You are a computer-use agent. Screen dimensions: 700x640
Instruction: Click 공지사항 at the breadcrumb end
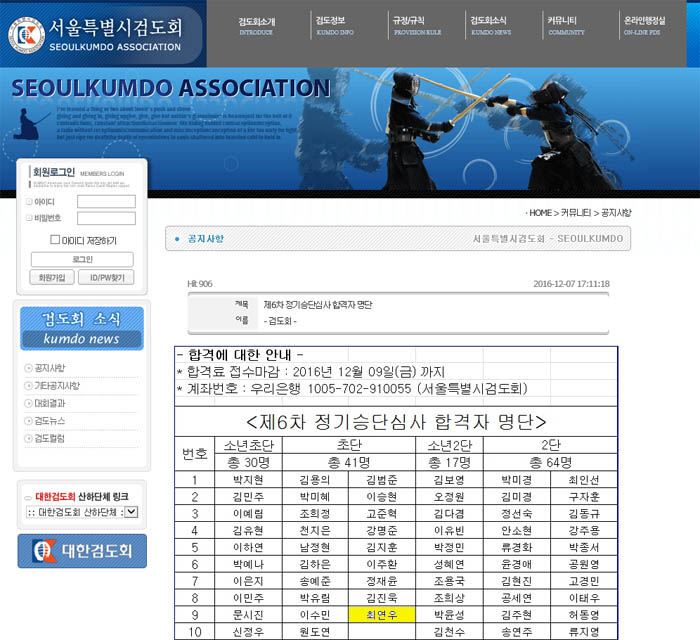(616, 213)
